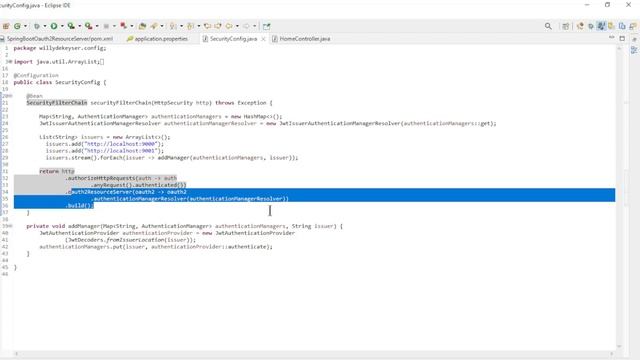The width and height of the screenshot is (640, 360).
Task: Click the oauth2ResourceServer selected line
Action: (126, 192)
